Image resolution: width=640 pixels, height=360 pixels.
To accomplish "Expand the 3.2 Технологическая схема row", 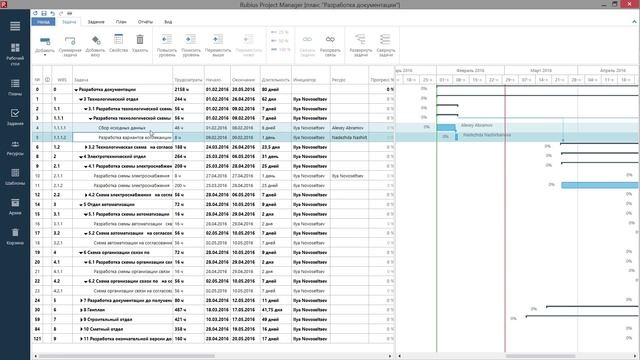I will (86, 147).
